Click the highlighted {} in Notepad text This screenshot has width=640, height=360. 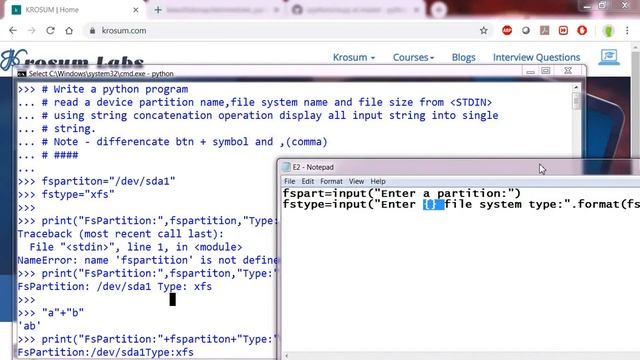tap(433, 204)
